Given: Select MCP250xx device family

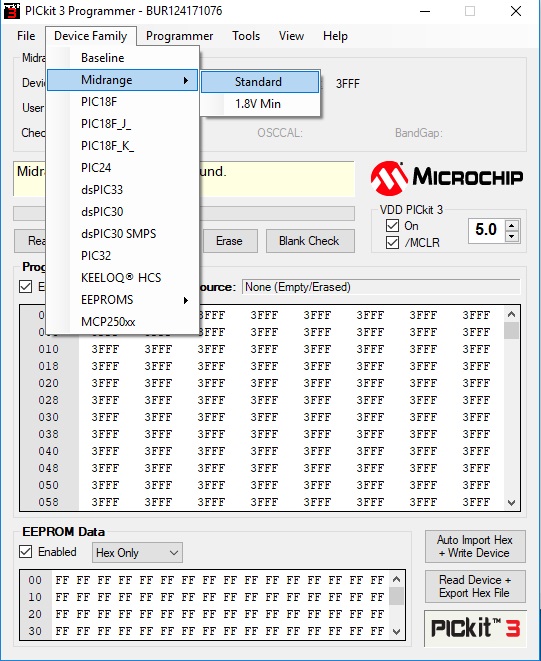Looking at the screenshot, I should 122,322.
